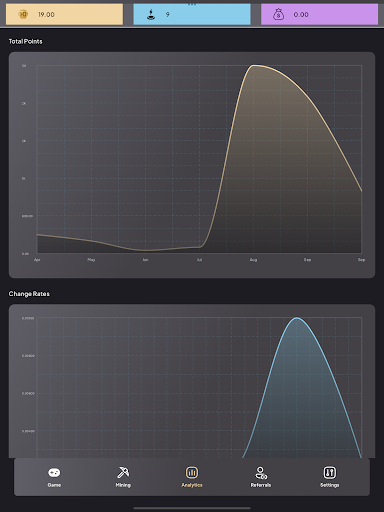Image resolution: width=384 pixels, height=512 pixels.
Task: Tap the Mining tab label
Action: coord(123,485)
